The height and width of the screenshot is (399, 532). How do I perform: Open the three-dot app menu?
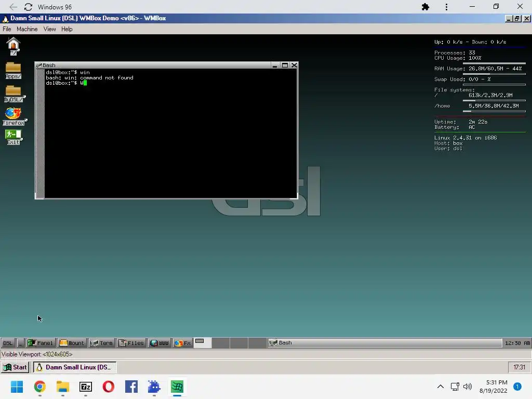coord(446,7)
